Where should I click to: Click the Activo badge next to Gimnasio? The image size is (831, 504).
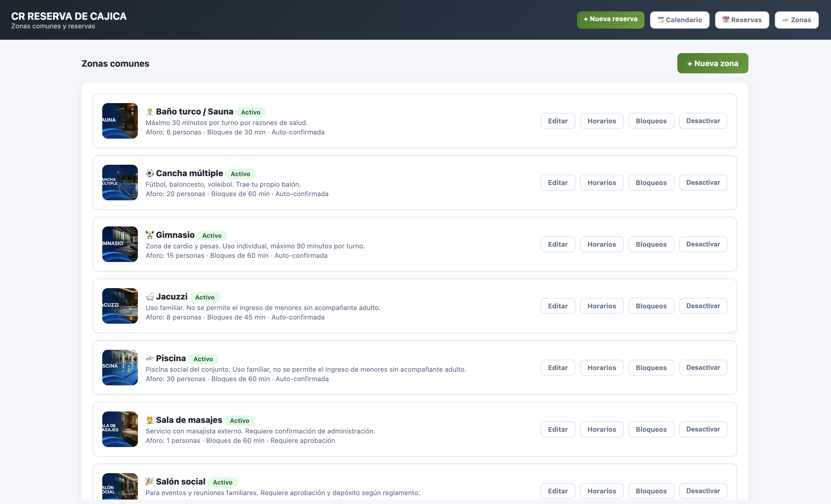[x=212, y=235]
